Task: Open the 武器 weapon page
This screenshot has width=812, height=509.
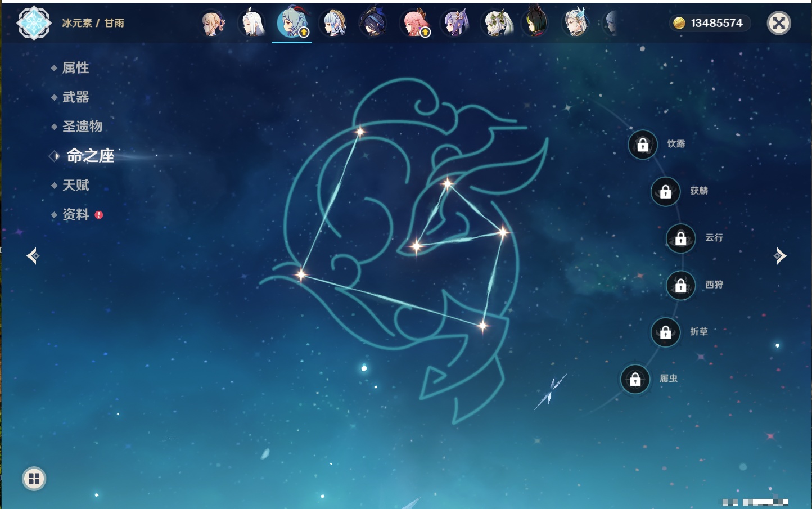Action: click(75, 97)
